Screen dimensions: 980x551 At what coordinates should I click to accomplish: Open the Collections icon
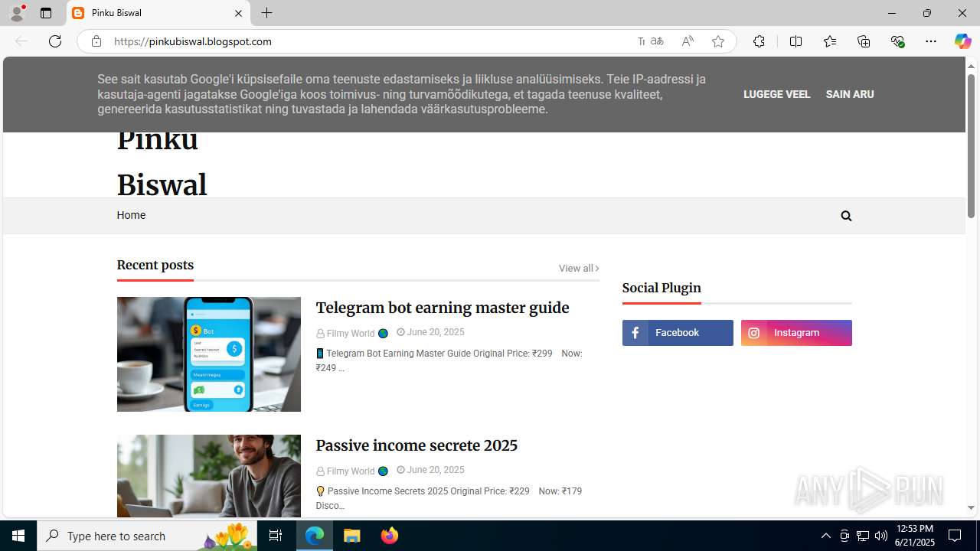click(864, 41)
